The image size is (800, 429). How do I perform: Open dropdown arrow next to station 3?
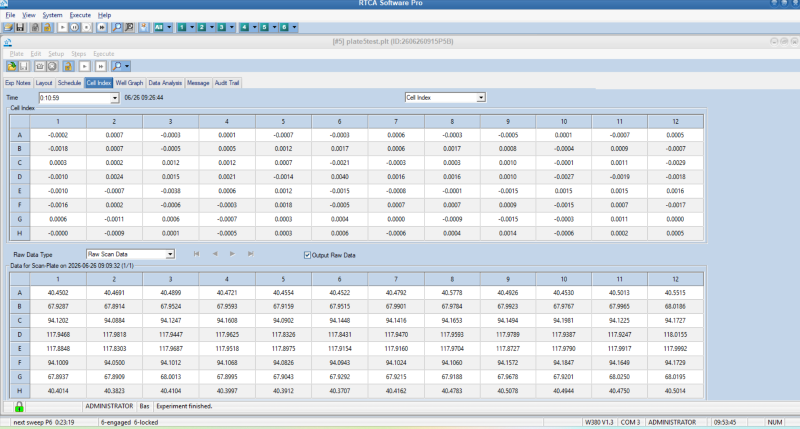[232, 28]
